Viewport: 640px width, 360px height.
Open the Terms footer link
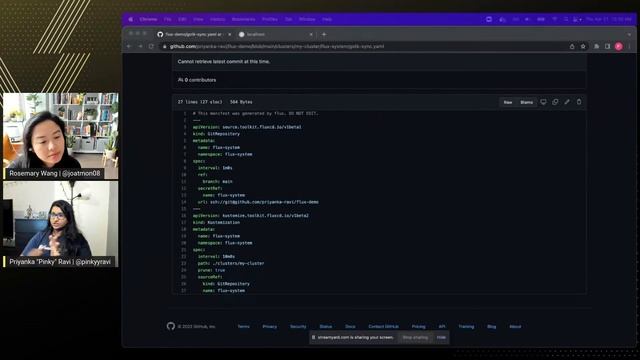244,327
